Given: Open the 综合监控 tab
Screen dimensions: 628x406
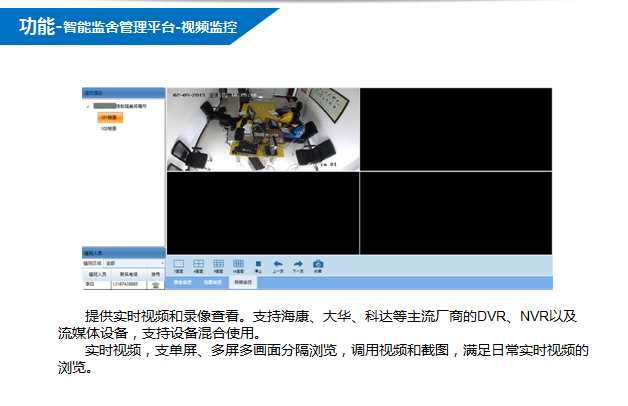Looking at the screenshot, I should click(x=182, y=283).
